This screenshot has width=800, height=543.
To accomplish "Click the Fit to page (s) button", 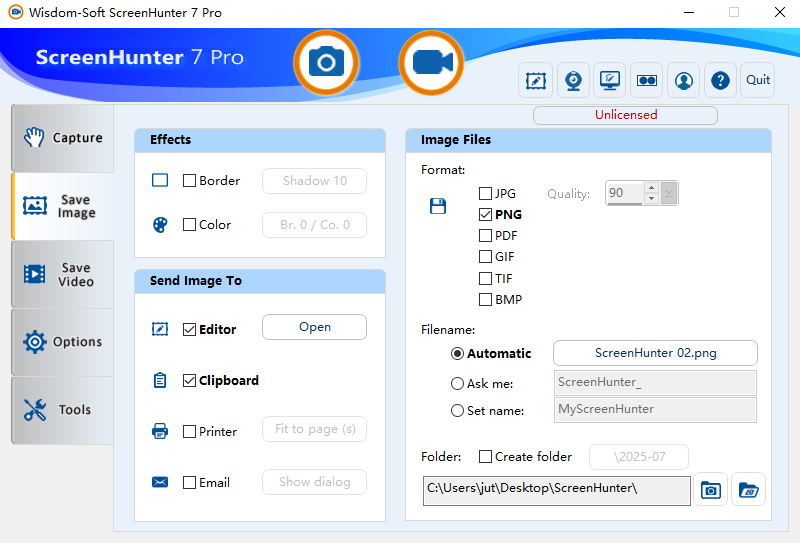I will coord(314,429).
